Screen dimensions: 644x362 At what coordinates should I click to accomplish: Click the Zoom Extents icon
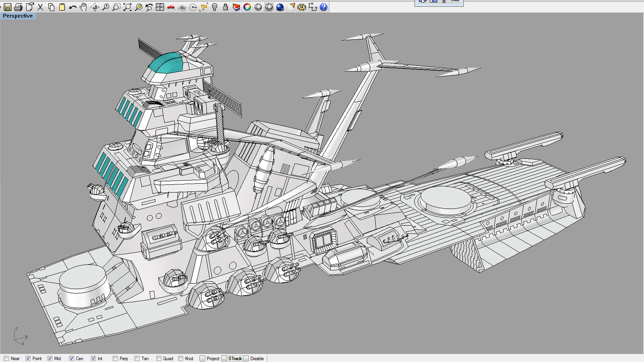[x=127, y=7]
